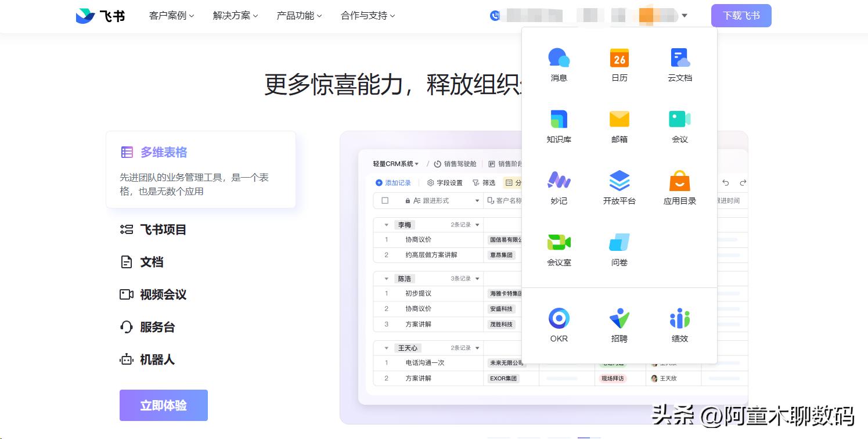
Task: Select the 会议室 meeting rooms icon
Action: 558,250
